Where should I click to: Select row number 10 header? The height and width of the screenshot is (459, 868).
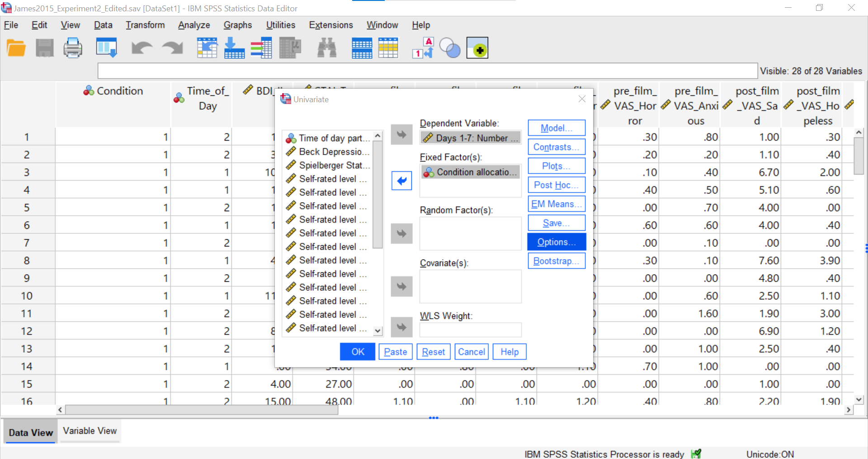click(x=27, y=296)
